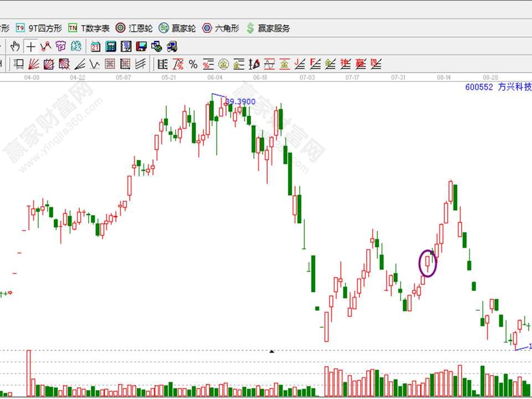This screenshot has height=399, width=532.
Task: Select the hand pan tool
Action: [x=15, y=47]
